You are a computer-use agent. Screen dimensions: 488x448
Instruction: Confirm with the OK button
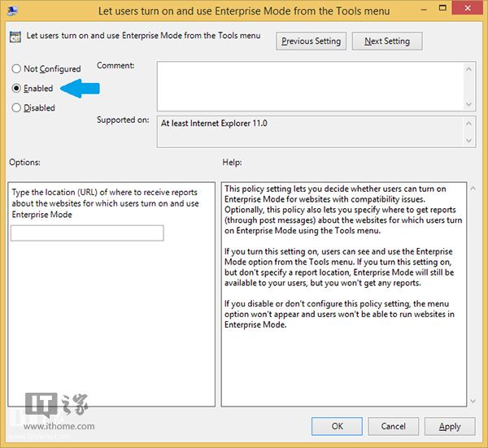[x=337, y=426]
